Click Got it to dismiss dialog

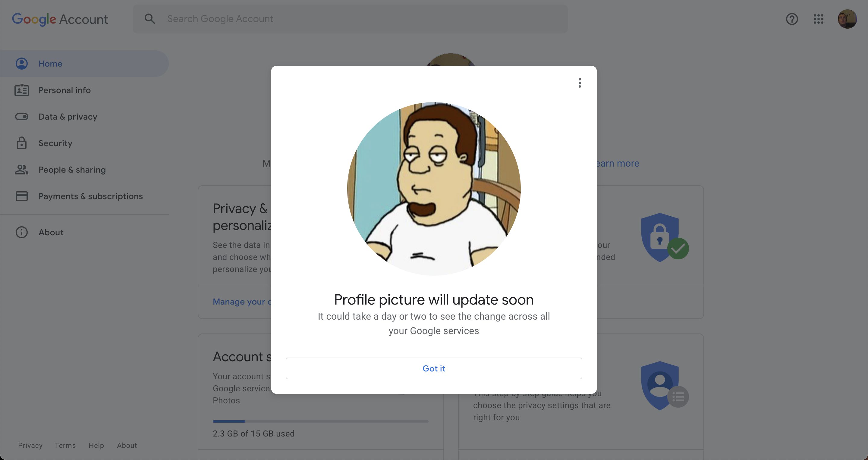click(433, 368)
